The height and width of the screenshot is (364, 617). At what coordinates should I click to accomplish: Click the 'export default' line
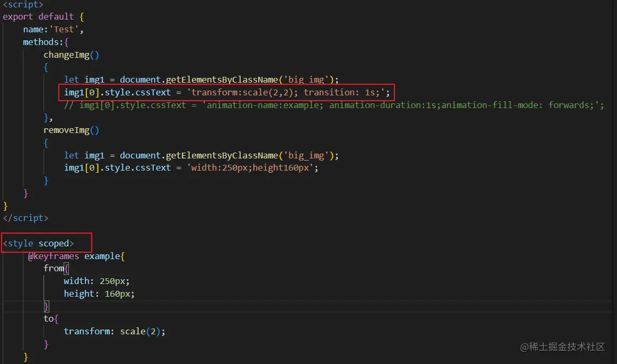click(43, 16)
